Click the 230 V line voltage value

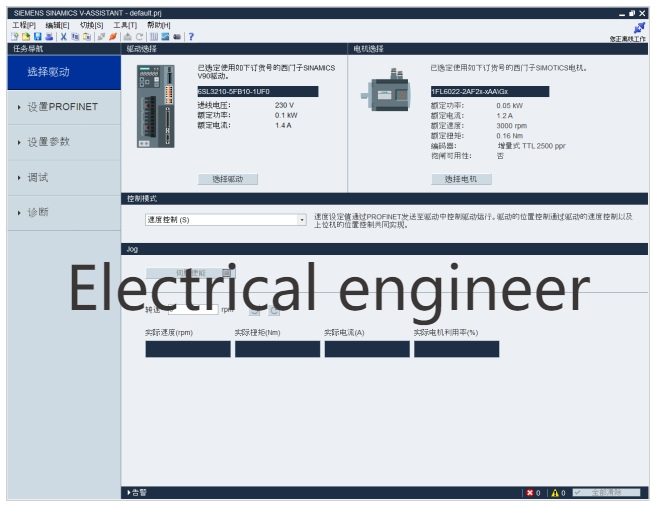pos(284,105)
